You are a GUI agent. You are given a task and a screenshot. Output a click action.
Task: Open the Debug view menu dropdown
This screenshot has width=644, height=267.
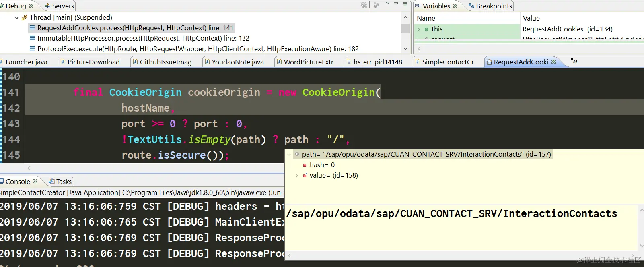[388, 4]
